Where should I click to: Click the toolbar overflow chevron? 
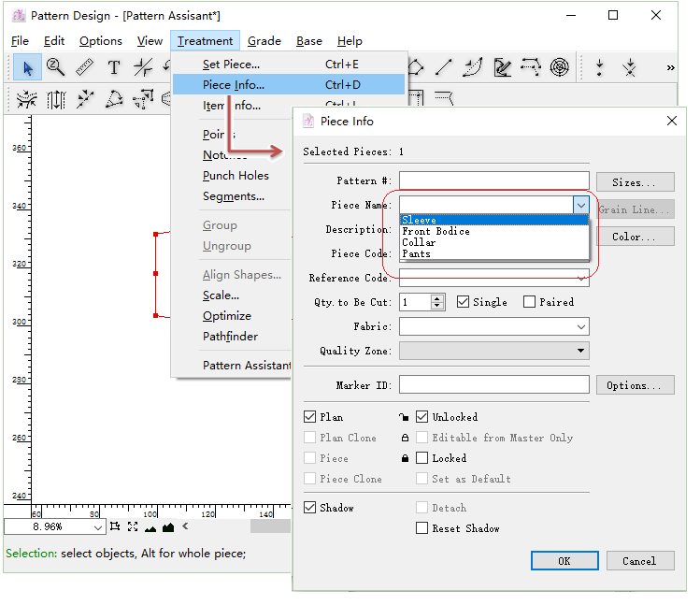(670, 67)
